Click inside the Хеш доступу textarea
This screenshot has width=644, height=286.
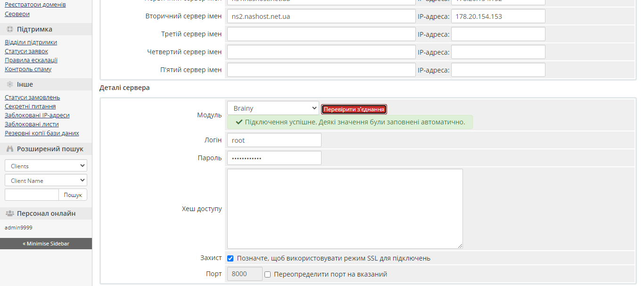[345, 208]
